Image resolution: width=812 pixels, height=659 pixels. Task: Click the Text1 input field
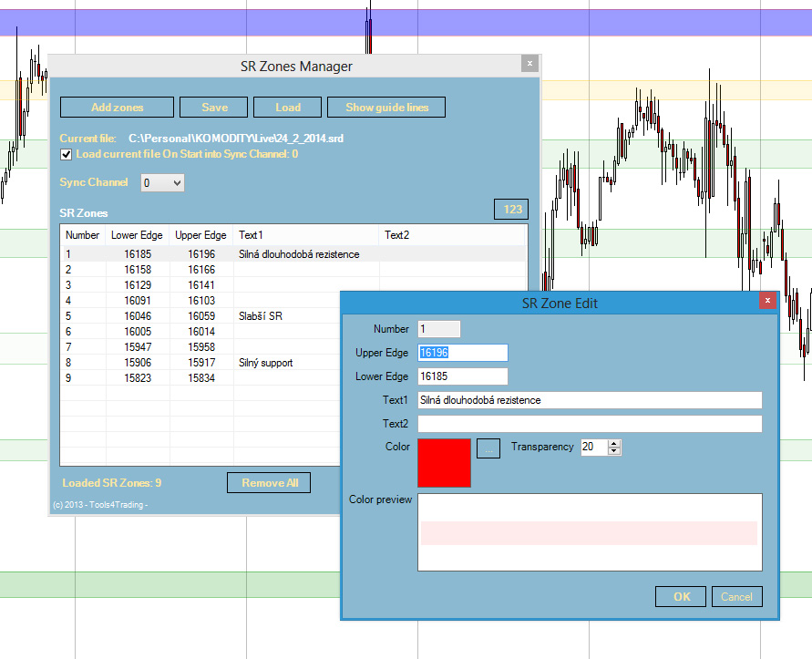[590, 400]
